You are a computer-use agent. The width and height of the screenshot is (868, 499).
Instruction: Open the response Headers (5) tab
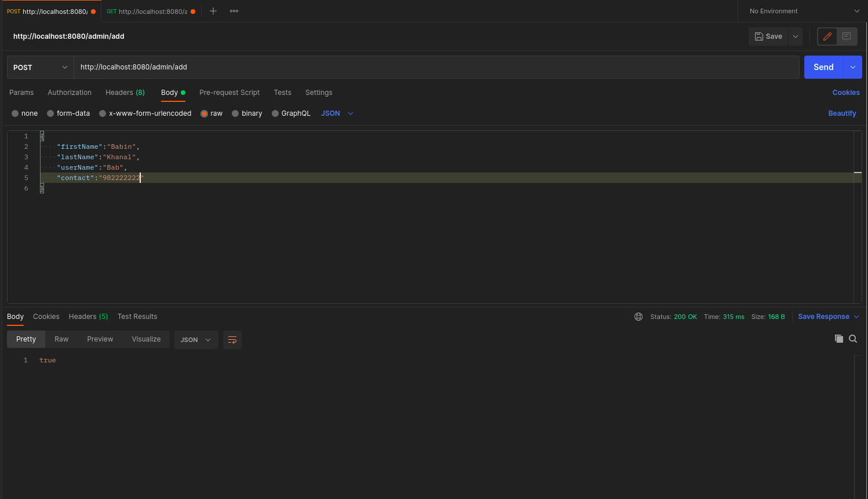click(88, 317)
